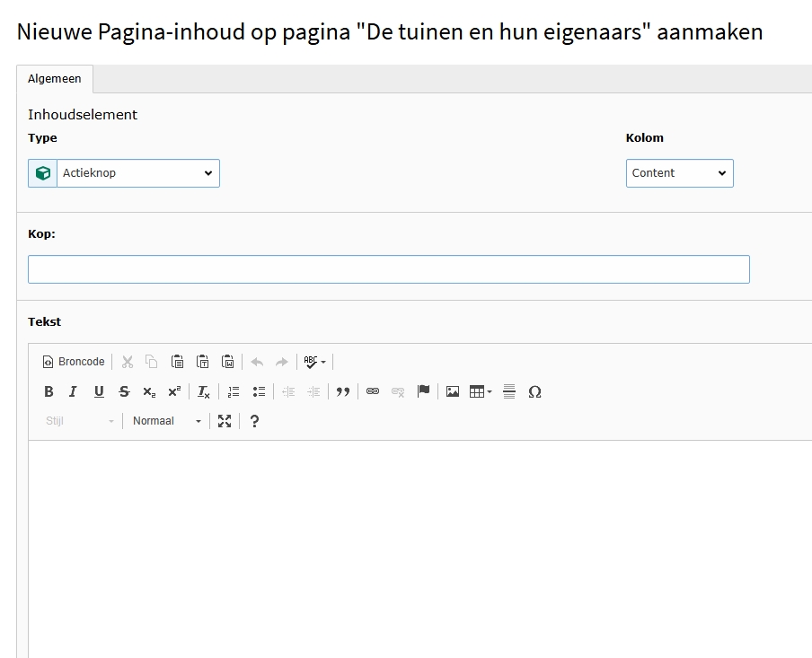Open the table insert dropdown

point(481,391)
